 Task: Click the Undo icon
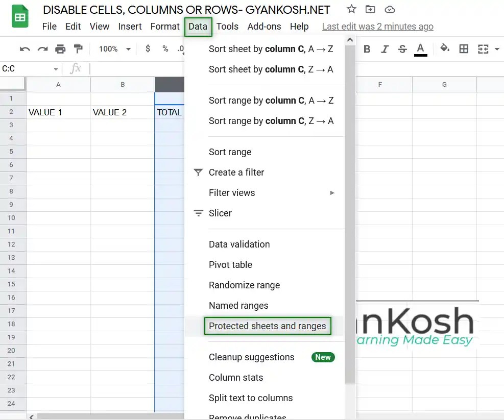(x=25, y=48)
